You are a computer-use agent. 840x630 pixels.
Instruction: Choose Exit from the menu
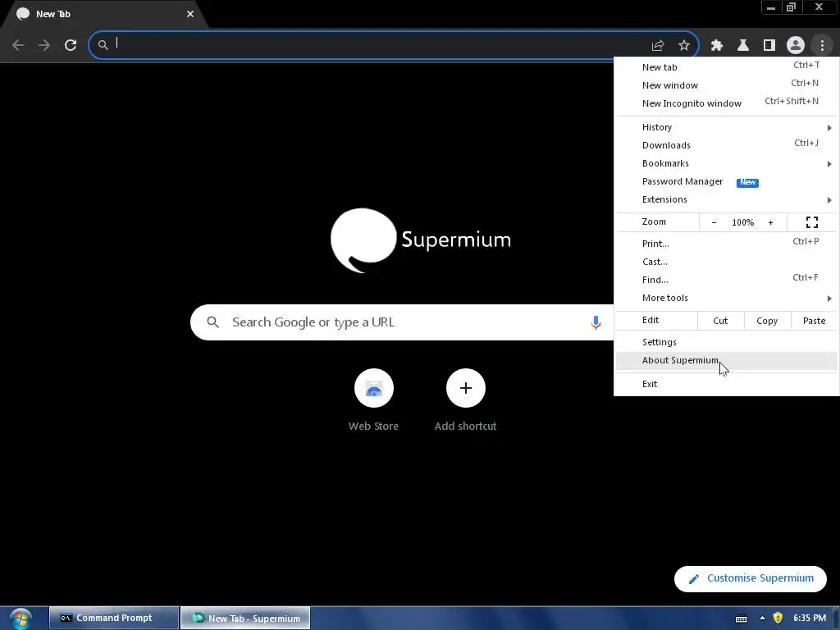pyautogui.click(x=727, y=384)
